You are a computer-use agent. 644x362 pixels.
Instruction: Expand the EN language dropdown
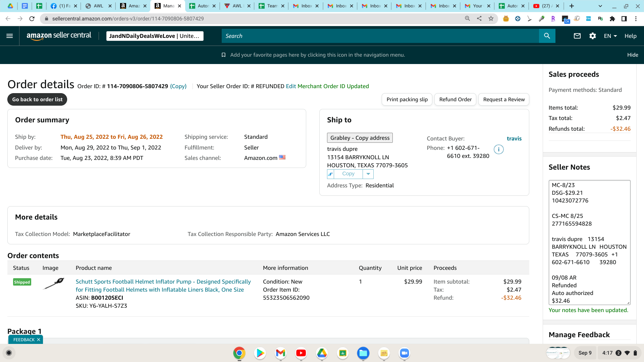point(610,36)
